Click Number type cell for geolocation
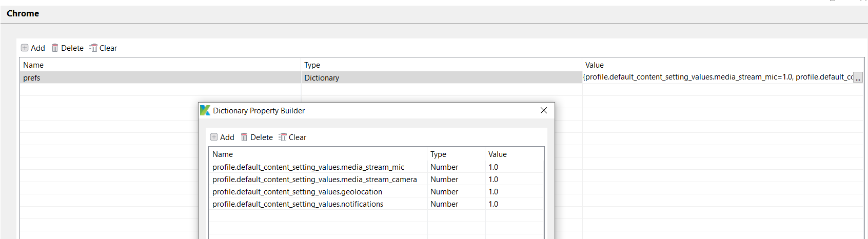The width and height of the screenshot is (868, 239). coord(444,192)
